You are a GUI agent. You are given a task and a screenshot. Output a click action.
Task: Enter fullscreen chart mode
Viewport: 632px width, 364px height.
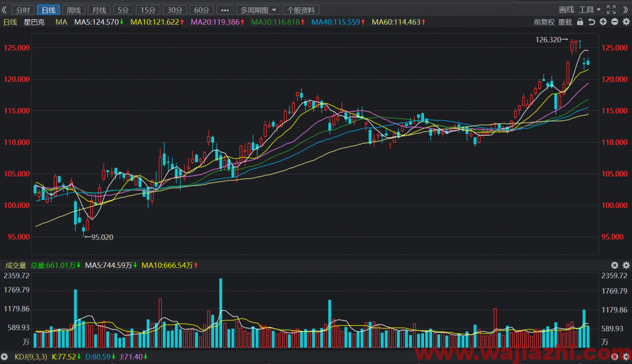(611, 10)
